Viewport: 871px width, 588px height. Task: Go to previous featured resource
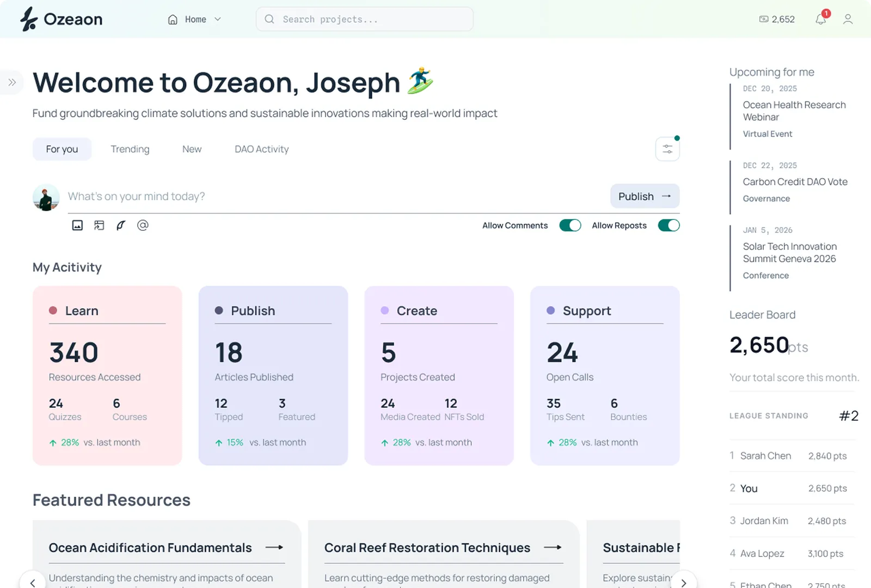(33, 582)
